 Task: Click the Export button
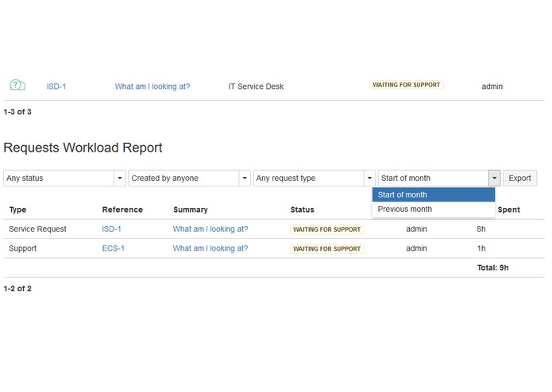pos(519,179)
